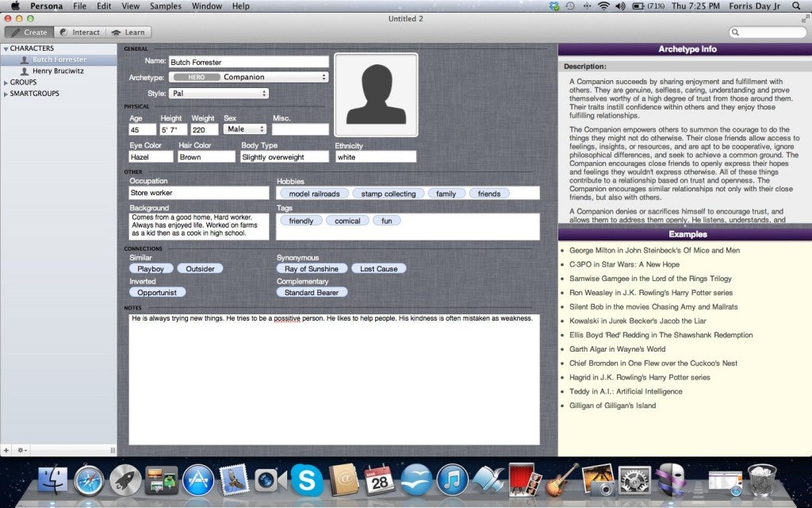
Task: Enter full screen using the window's corner arrows
Action: 805,19
